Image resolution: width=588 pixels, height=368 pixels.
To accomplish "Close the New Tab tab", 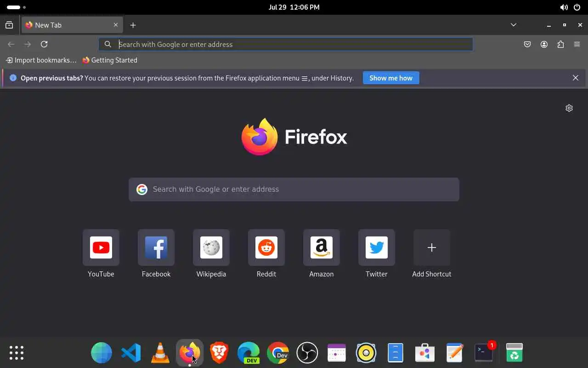I will tap(116, 25).
